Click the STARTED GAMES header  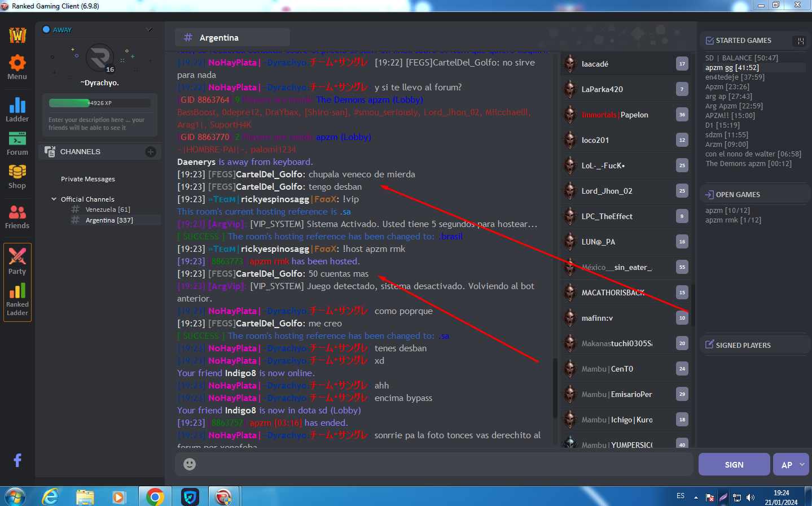point(744,41)
